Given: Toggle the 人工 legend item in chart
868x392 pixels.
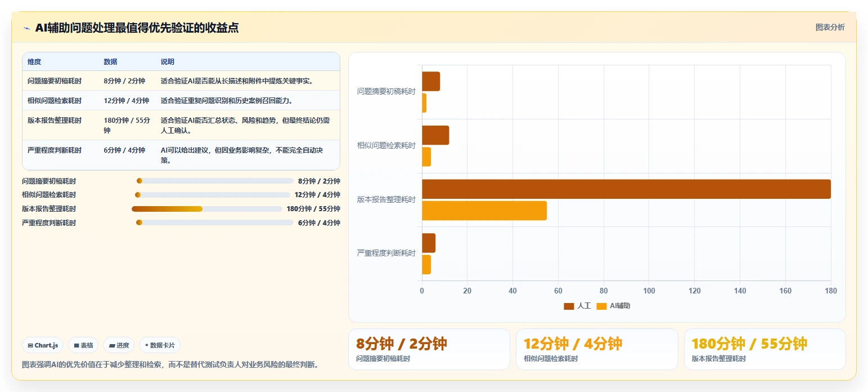Looking at the screenshot, I should pos(577,306).
